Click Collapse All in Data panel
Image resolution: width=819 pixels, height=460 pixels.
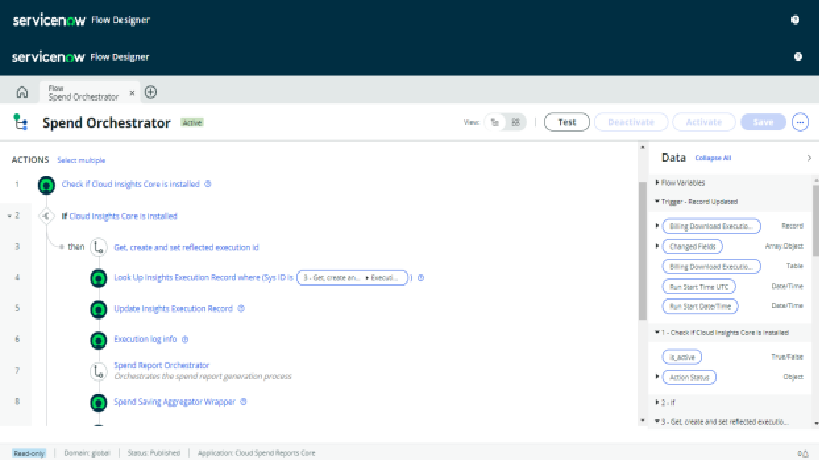pyautogui.click(x=713, y=158)
